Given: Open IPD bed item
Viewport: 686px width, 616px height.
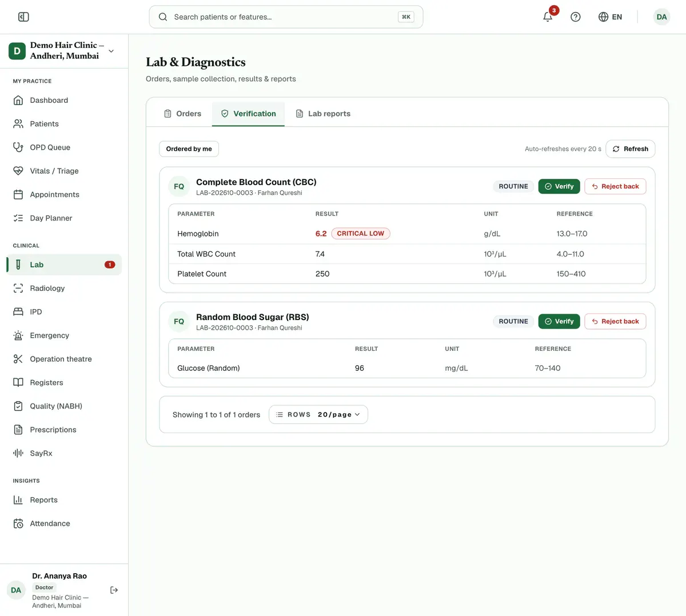Looking at the screenshot, I should click(64, 312).
